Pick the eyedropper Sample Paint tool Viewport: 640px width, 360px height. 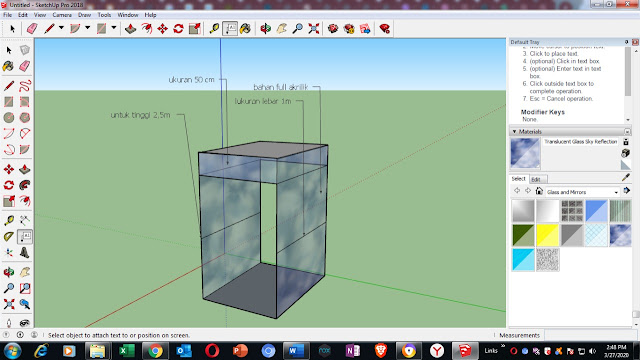pyautogui.click(x=626, y=177)
